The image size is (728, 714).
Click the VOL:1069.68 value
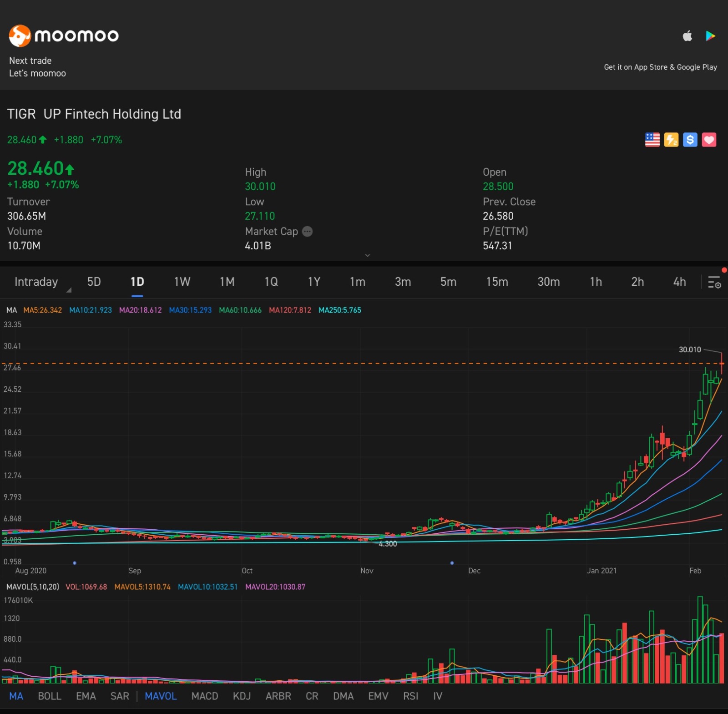[86, 587]
